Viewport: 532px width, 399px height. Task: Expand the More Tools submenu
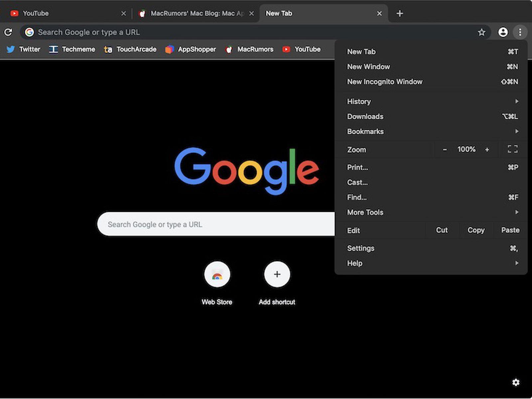pyautogui.click(x=431, y=212)
